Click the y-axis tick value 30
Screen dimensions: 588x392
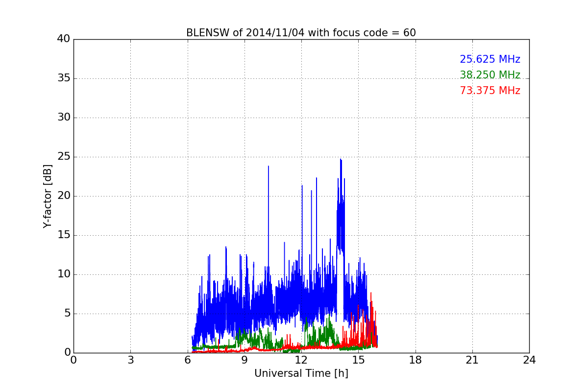coord(64,118)
